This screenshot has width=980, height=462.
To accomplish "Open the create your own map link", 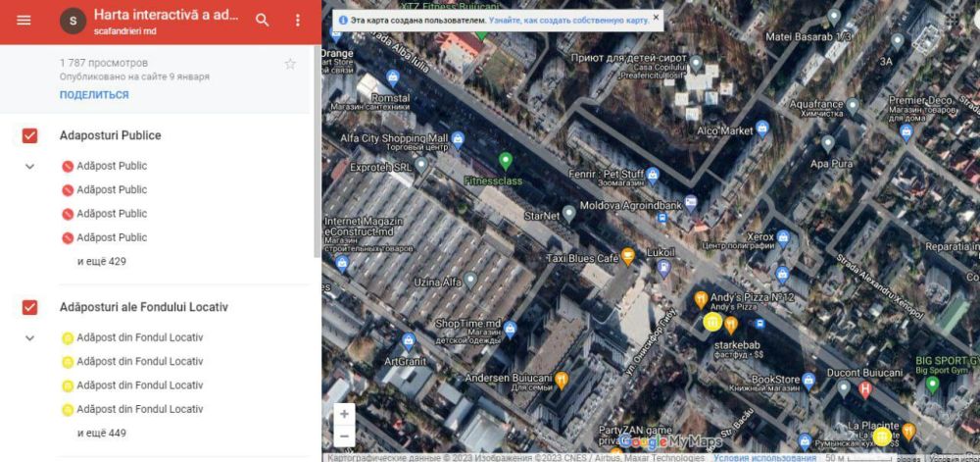I will (x=568, y=20).
